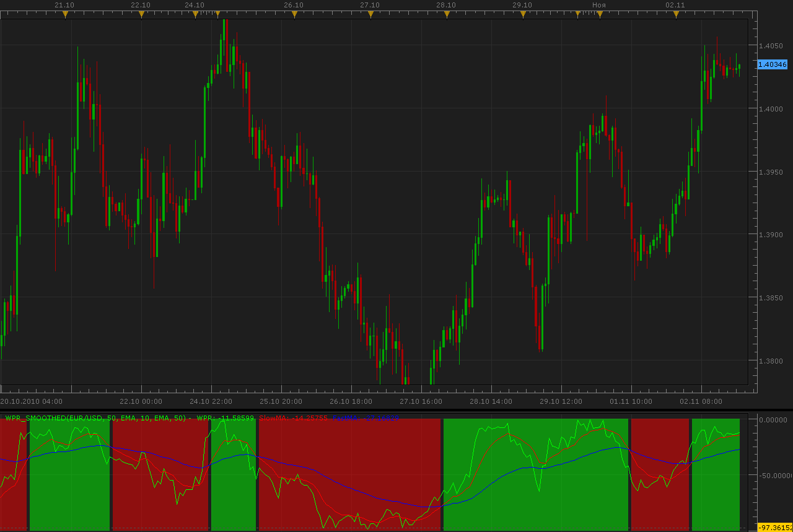Click the red SlowMA value label

[x=293, y=418]
